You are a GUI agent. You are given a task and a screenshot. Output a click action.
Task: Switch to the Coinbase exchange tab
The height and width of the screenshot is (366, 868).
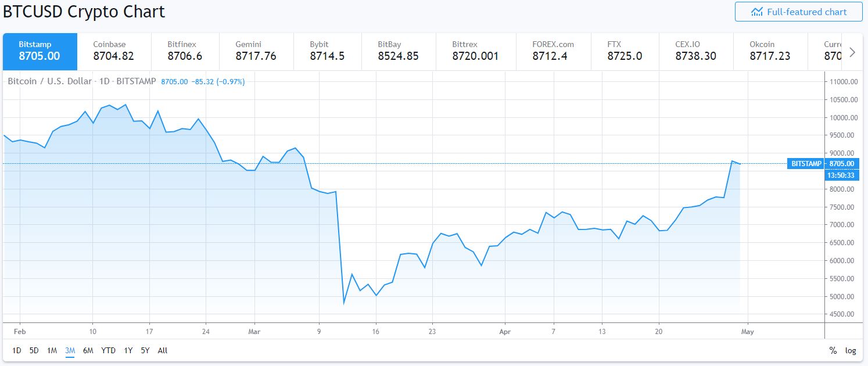[114, 51]
